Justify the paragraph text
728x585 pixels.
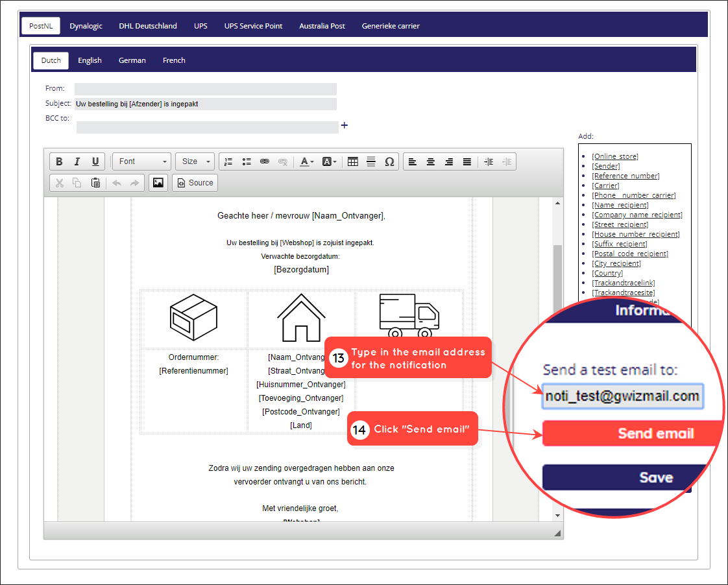click(x=467, y=161)
